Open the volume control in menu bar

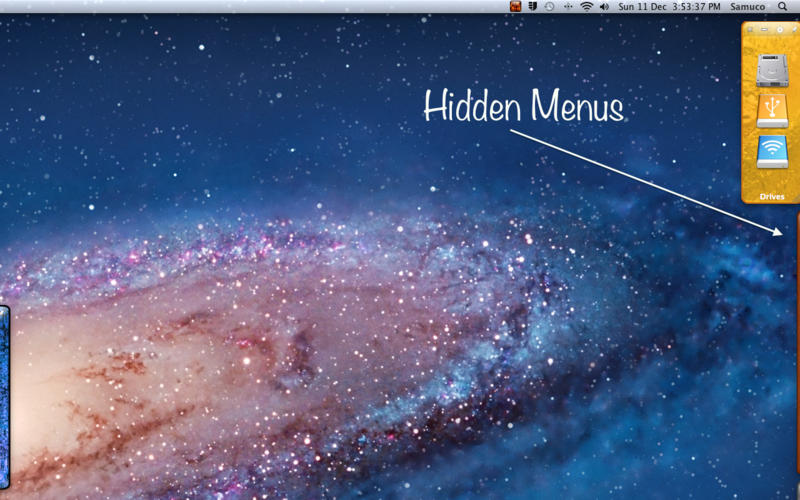click(604, 7)
